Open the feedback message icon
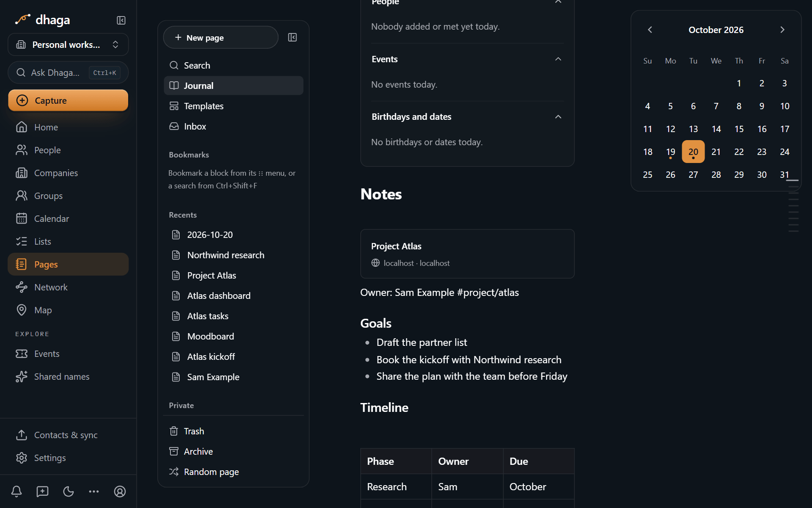This screenshot has width=812, height=508. point(42,491)
